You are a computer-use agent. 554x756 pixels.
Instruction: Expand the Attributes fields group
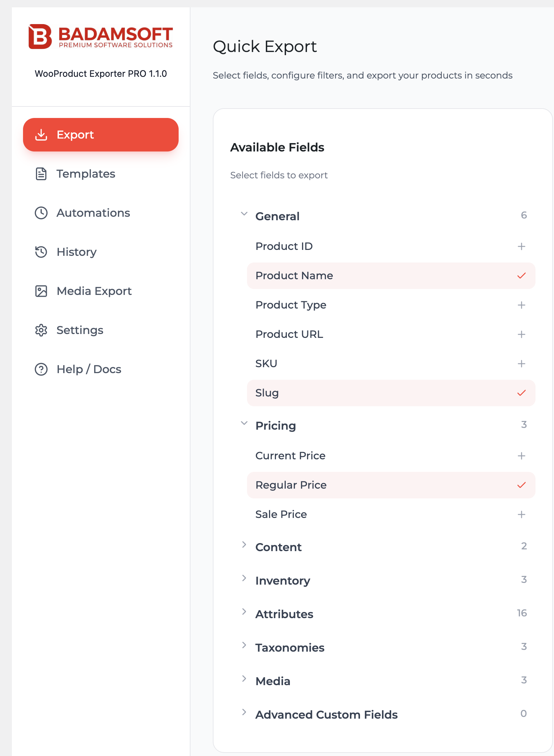(244, 612)
